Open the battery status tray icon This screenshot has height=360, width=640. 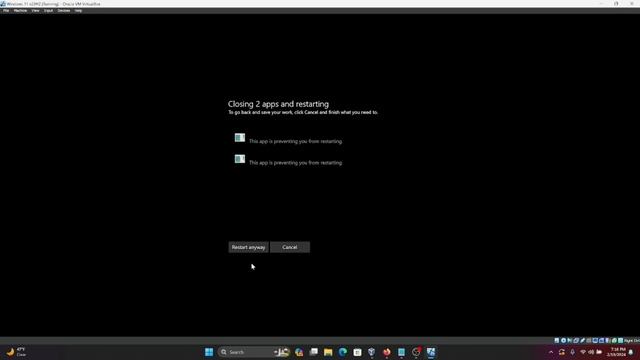599,352
